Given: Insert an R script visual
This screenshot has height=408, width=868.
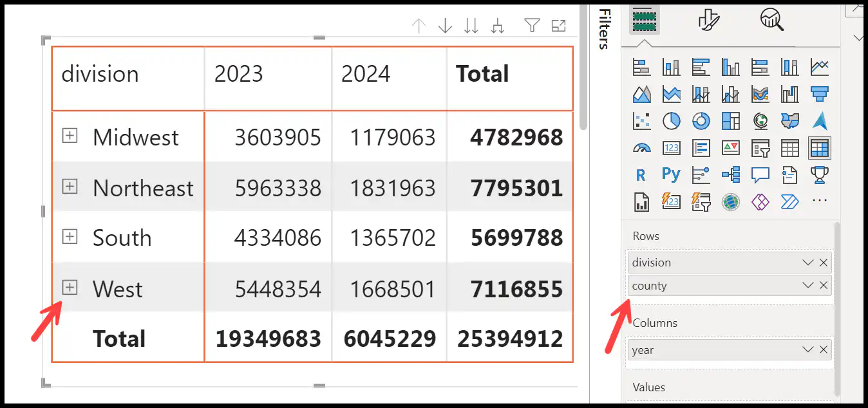Looking at the screenshot, I should (x=641, y=174).
